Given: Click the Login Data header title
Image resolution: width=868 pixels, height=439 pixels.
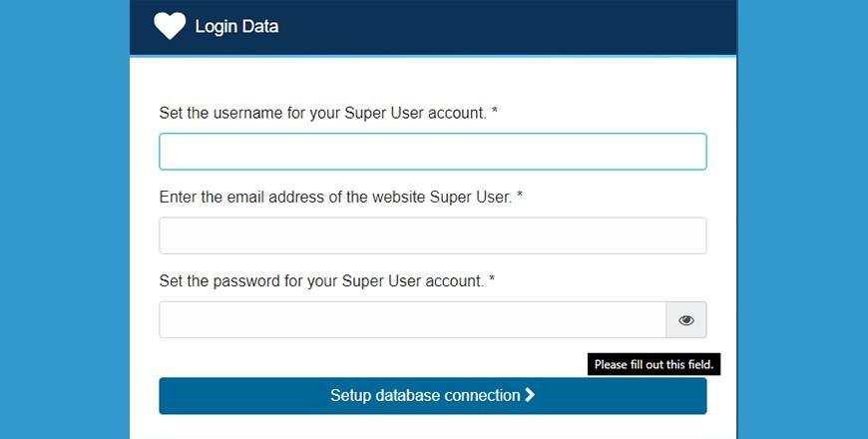Looking at the screenshot, I should pyautogui.click(x=236, y=26).
